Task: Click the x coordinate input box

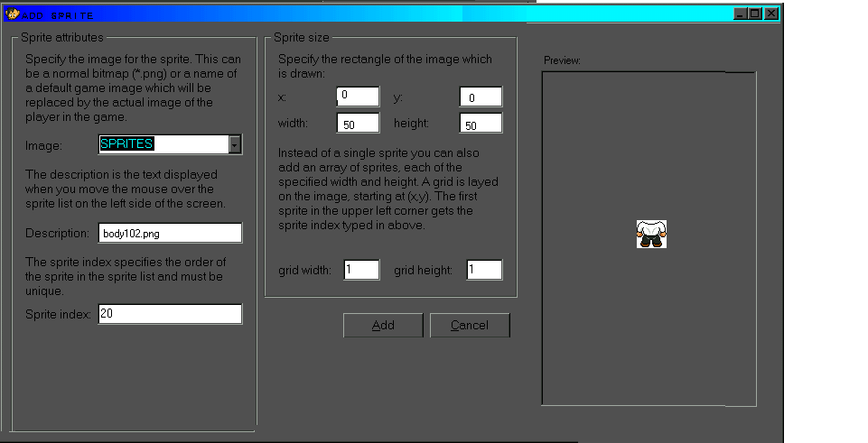Action: click(358, 97)
